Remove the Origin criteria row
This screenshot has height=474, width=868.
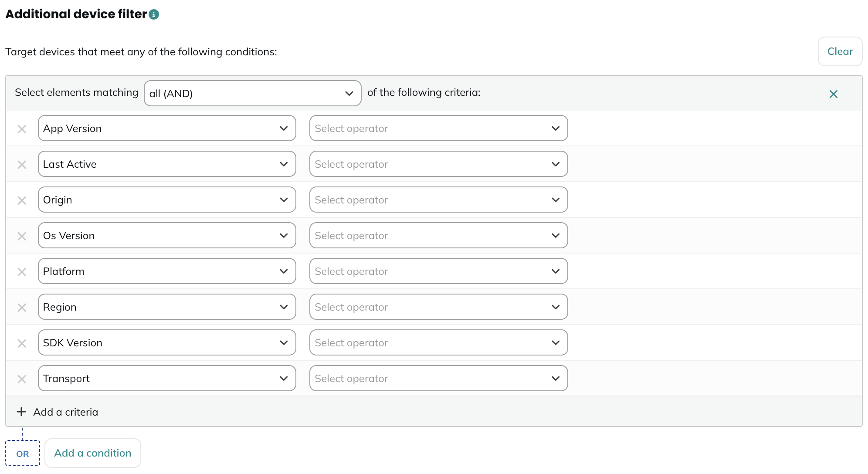point(22,200)
